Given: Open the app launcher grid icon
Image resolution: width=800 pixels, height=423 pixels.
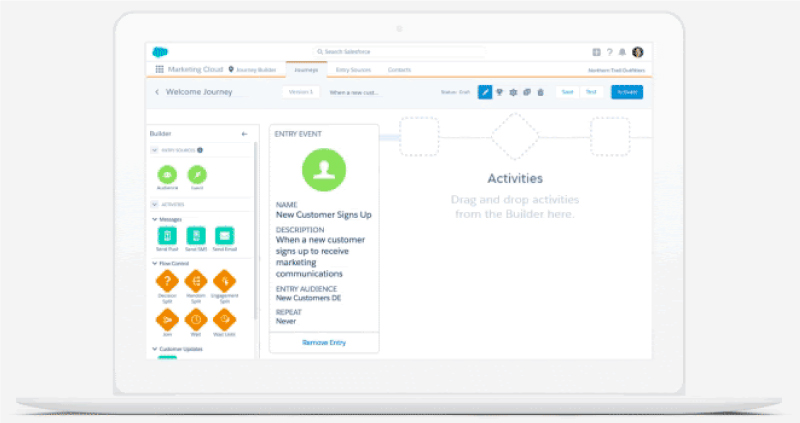Looking at the screenshot, I should pyautogui.click(x=160, y=69).
